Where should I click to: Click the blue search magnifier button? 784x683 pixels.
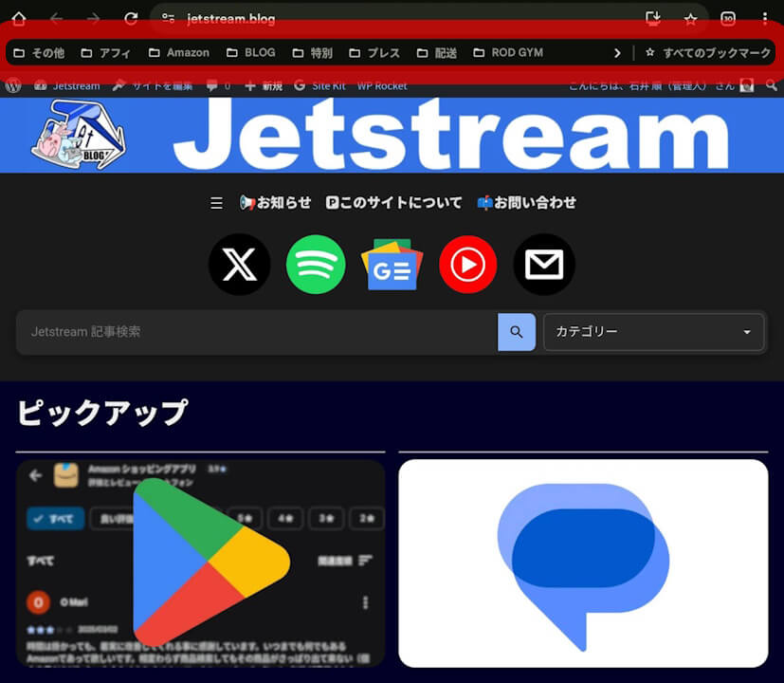point(517,332)
